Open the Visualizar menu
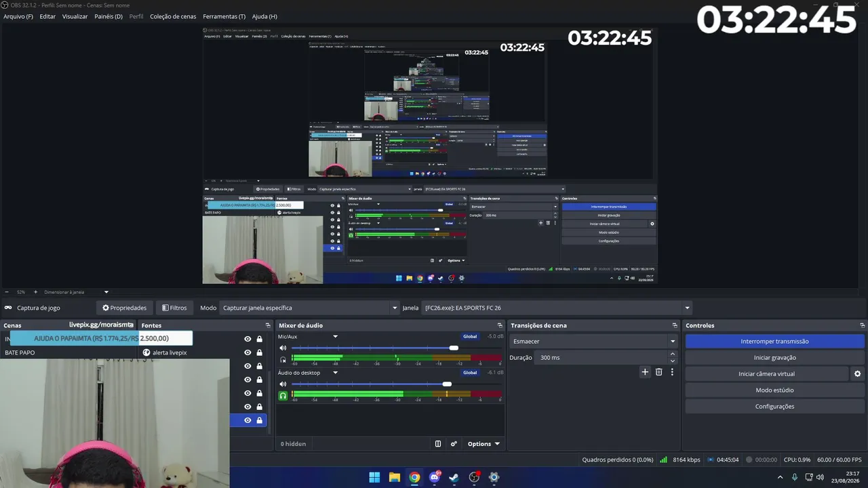Viewport: 868px width, 488px height. click(x=75, y=16)
